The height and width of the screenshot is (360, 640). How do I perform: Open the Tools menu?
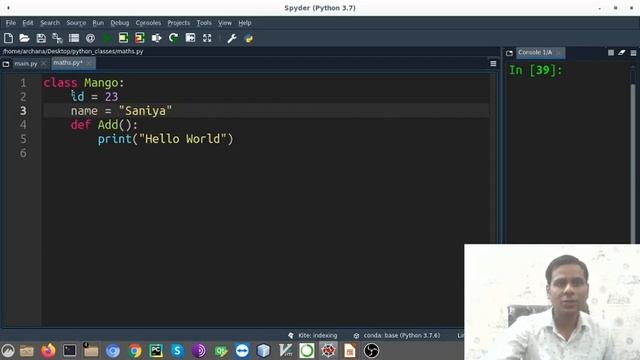(x=204, y=23)
